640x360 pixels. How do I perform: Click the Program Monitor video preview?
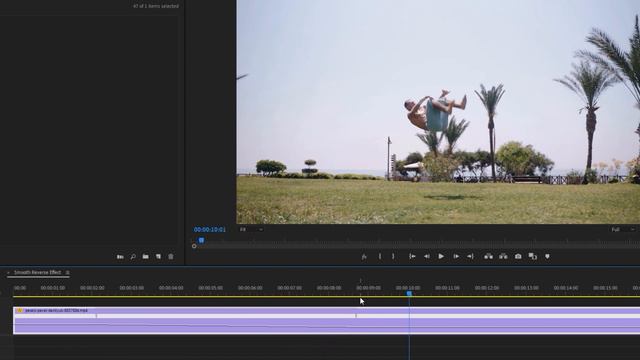click(438, 112)
